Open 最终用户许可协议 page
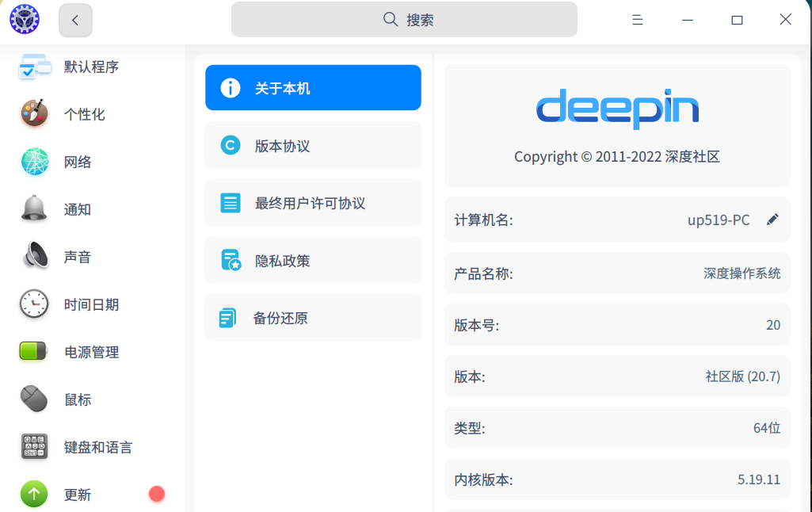This screenshot has width=812, height=512. click(x=313, y=203)
